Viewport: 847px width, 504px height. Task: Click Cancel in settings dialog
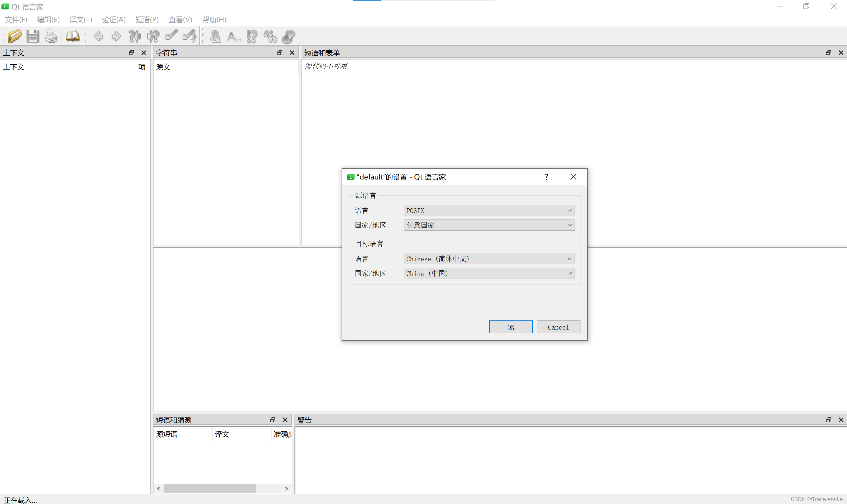[x=558, y=327]
